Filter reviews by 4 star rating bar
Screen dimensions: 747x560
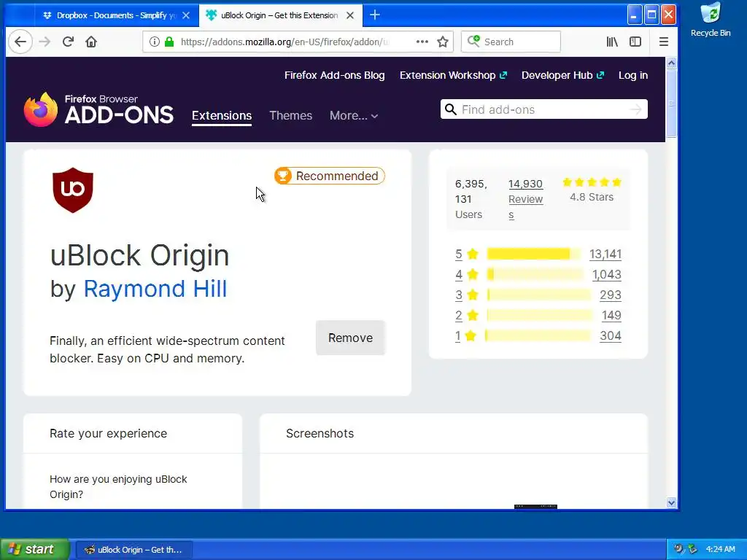click(535, 274)
